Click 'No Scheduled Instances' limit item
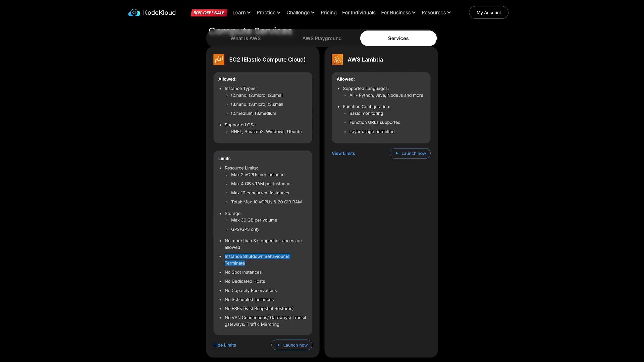Viewport: 644px width, 362px height. coord(249,300)
